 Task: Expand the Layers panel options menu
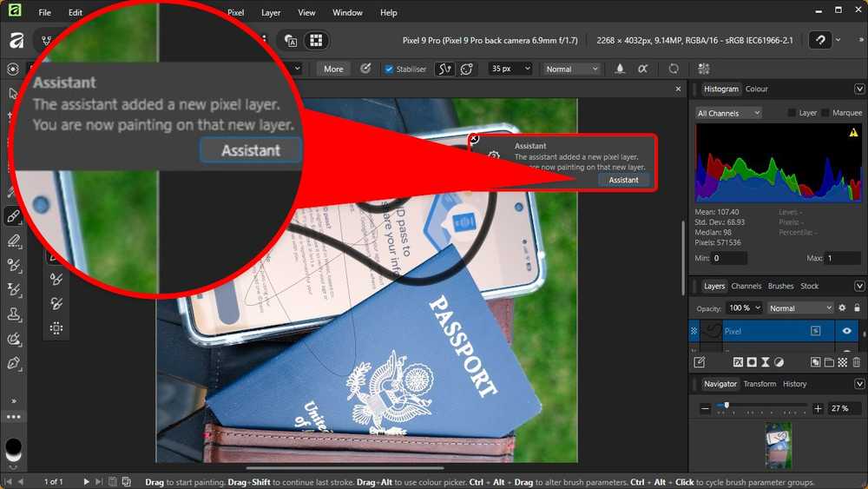[859, 286]
